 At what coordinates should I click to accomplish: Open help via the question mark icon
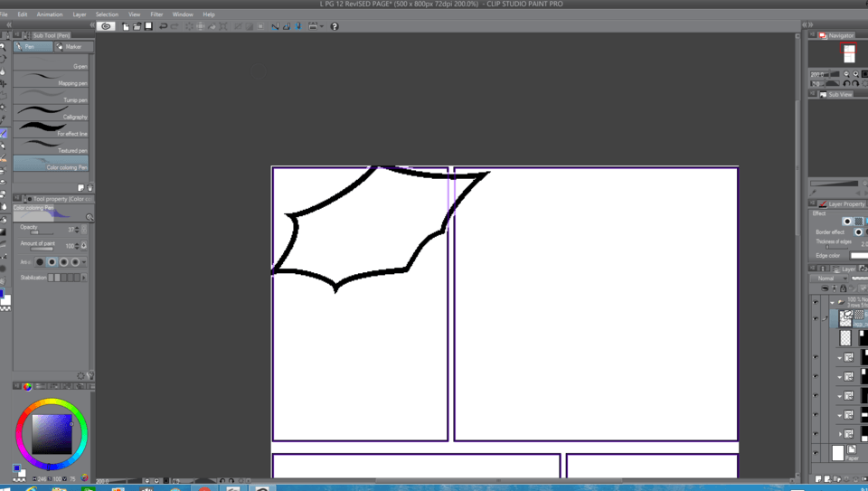334,26
